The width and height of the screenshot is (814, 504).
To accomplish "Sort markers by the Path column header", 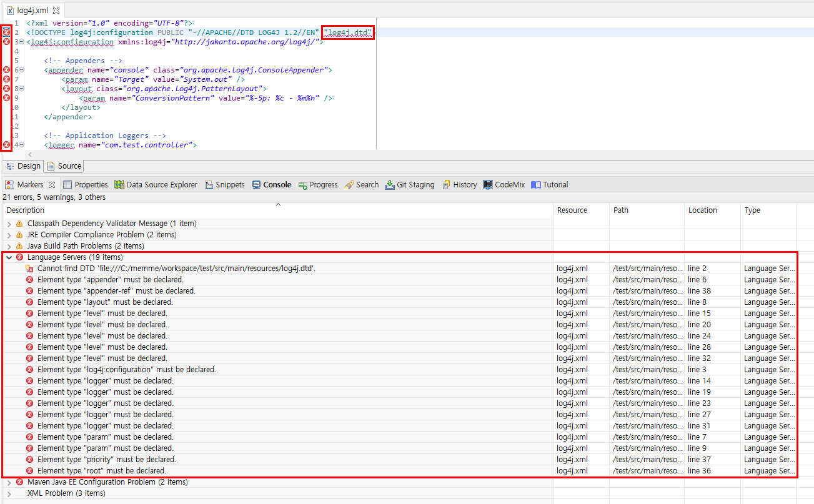I will point(647,210).
